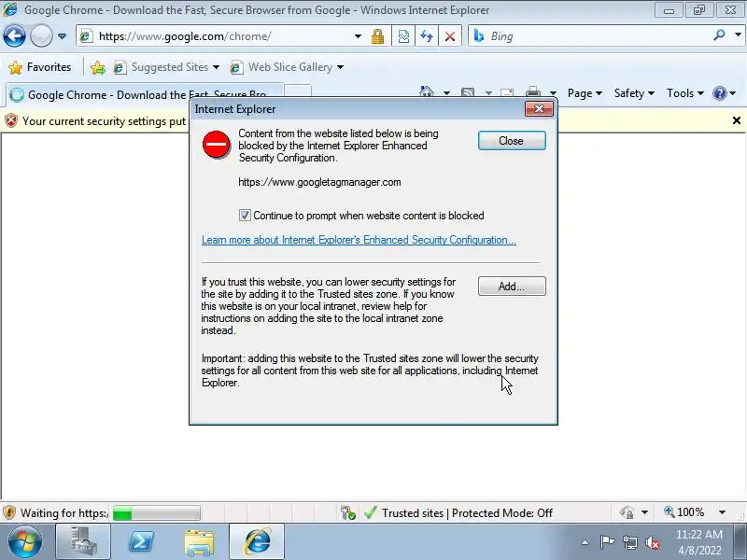Screen dimensions: 747x560
Task: Go back with the Back arrow button
Action: click(14, 36)
